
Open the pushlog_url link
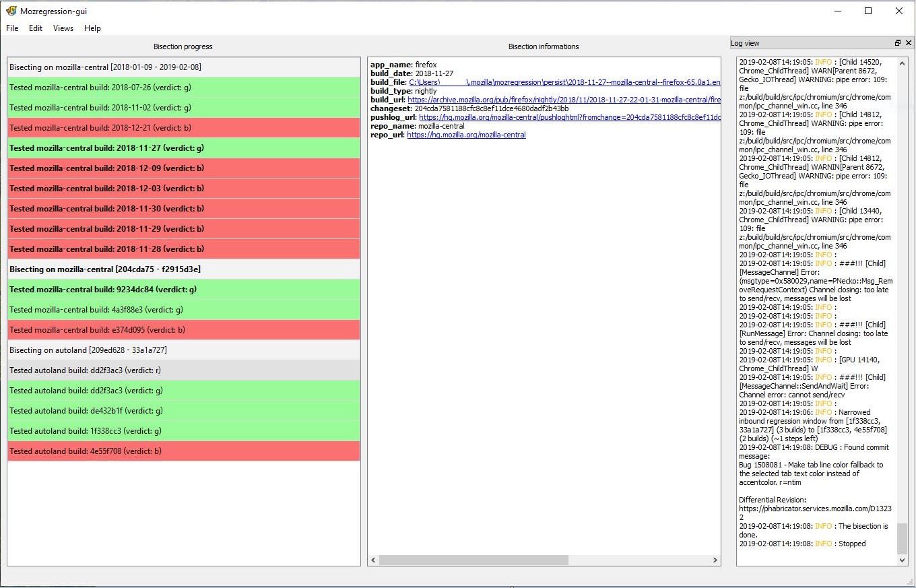tap(569, 117)
